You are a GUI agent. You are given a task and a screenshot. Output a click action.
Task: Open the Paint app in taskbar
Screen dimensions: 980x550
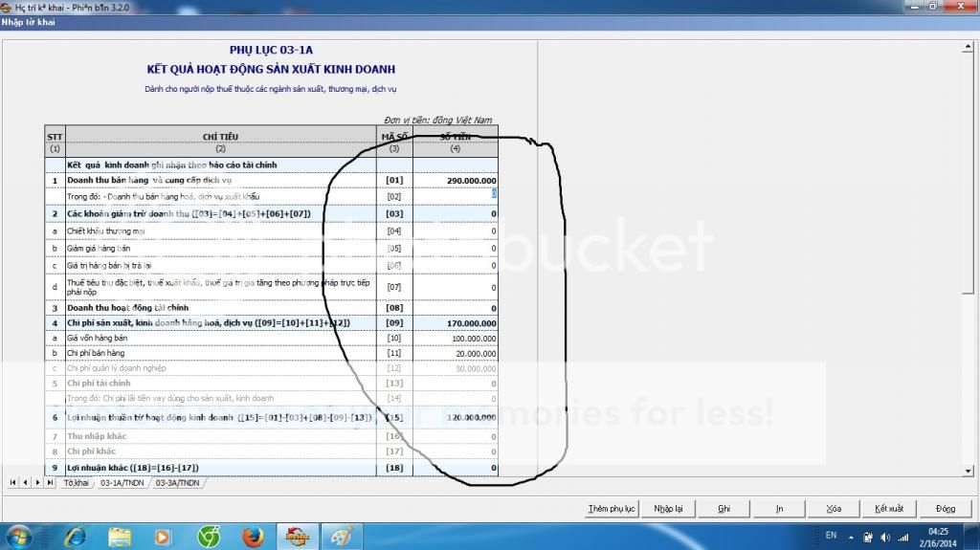pos(342,537)
